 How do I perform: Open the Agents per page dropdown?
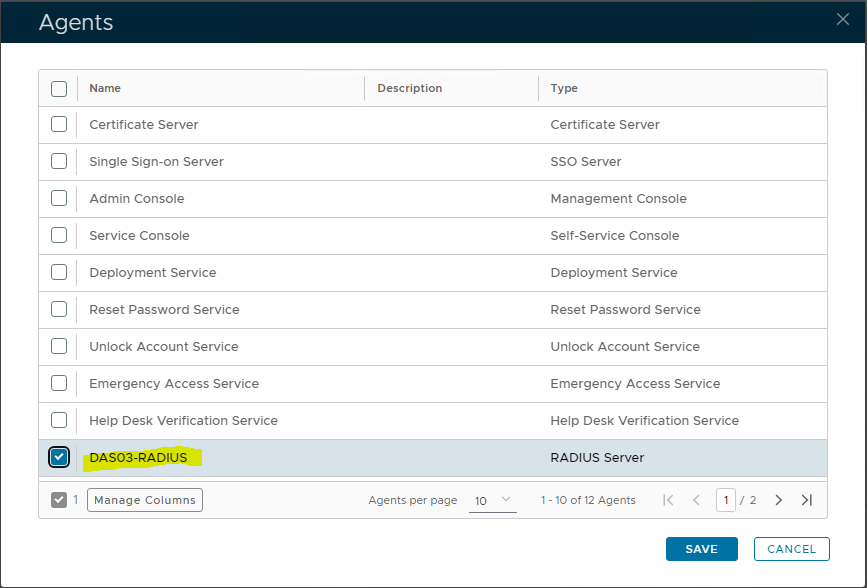point(492,500)
